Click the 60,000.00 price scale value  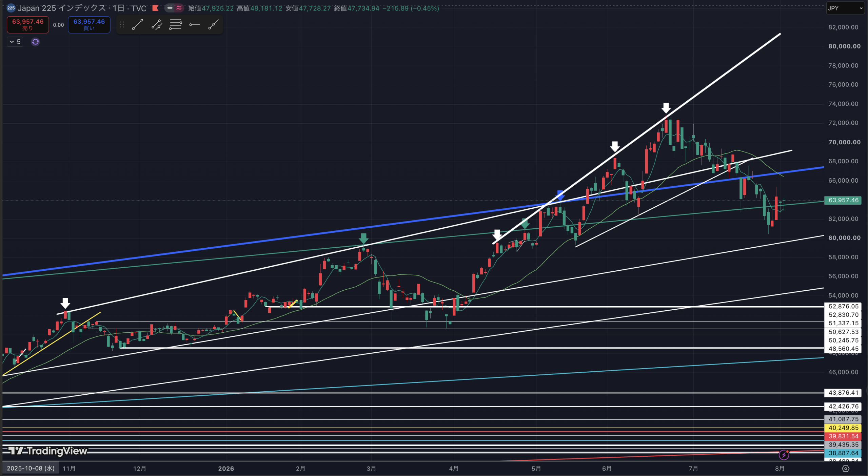pyautogui.click(x=844, y=238)
